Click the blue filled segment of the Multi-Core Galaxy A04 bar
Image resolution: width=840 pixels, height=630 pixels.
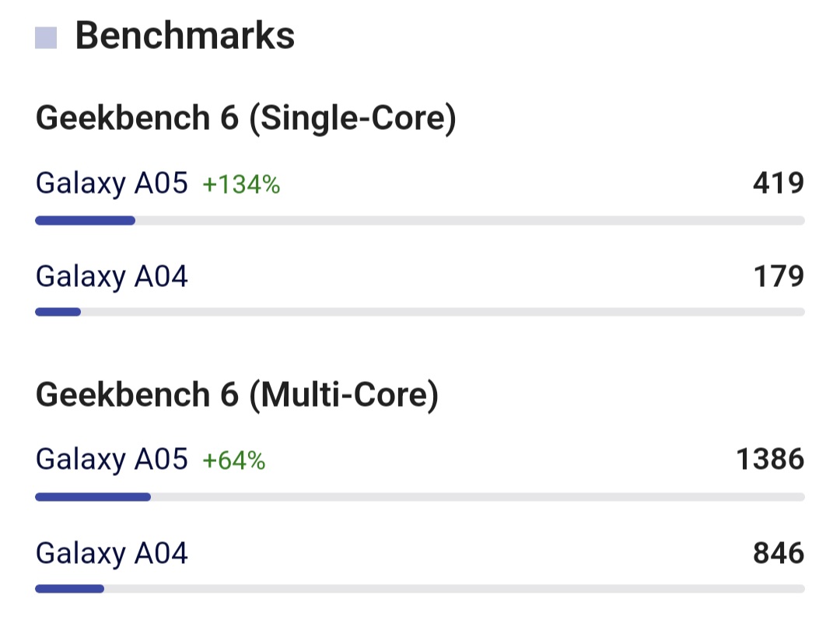[69, 589]
